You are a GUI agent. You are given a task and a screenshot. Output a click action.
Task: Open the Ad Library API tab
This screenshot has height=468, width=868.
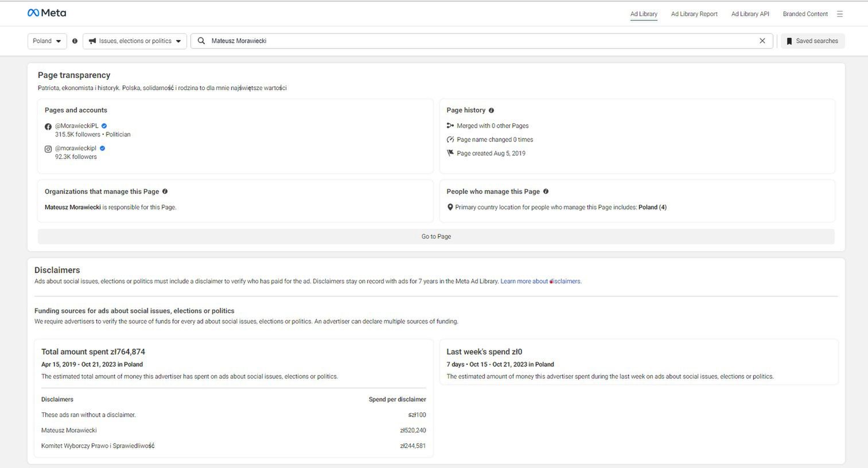pyautogui.click(x=750, y=14)
